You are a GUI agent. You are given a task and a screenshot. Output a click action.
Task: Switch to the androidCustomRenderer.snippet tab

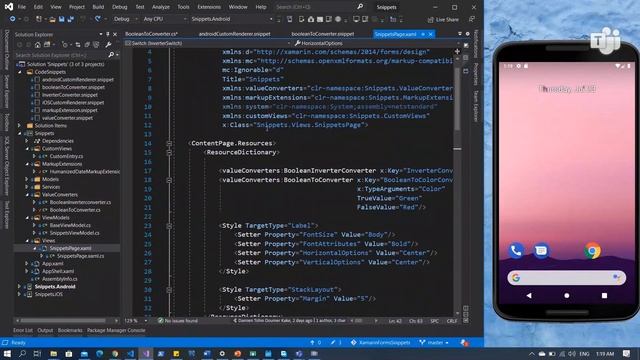235,34
